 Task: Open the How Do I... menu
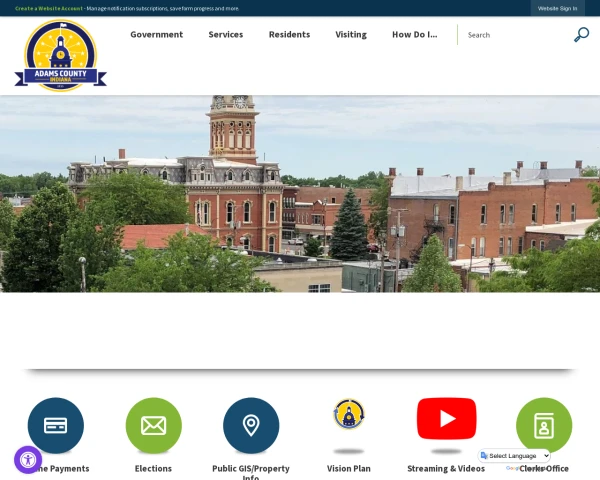[x=414, y=34]
